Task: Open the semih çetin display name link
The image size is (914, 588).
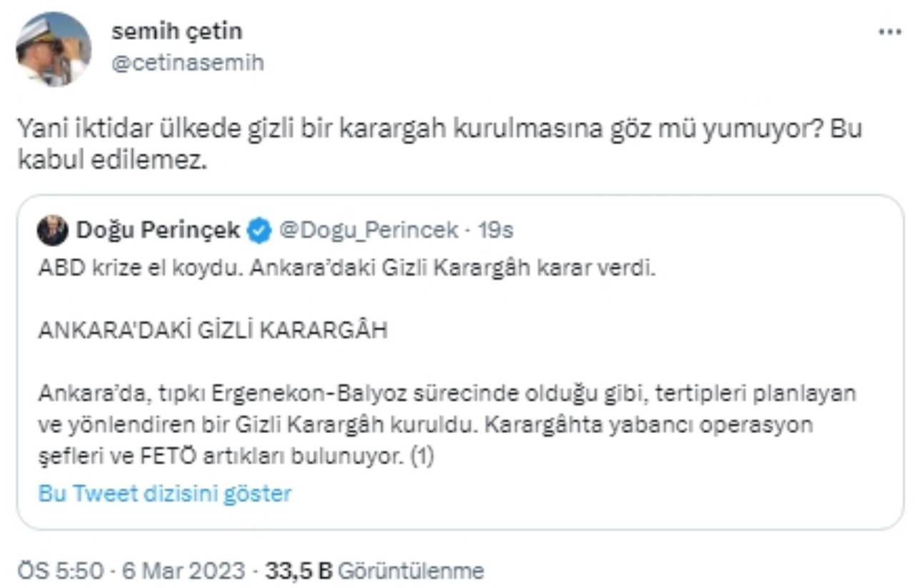Action: pyautogui.click(x=177, y=31)
